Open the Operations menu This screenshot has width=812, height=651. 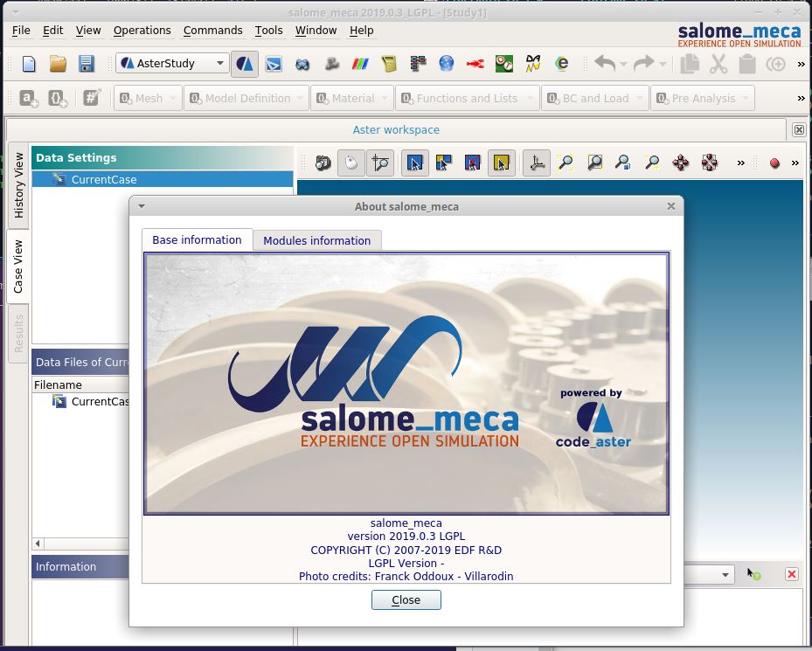(x=142, y=31)
